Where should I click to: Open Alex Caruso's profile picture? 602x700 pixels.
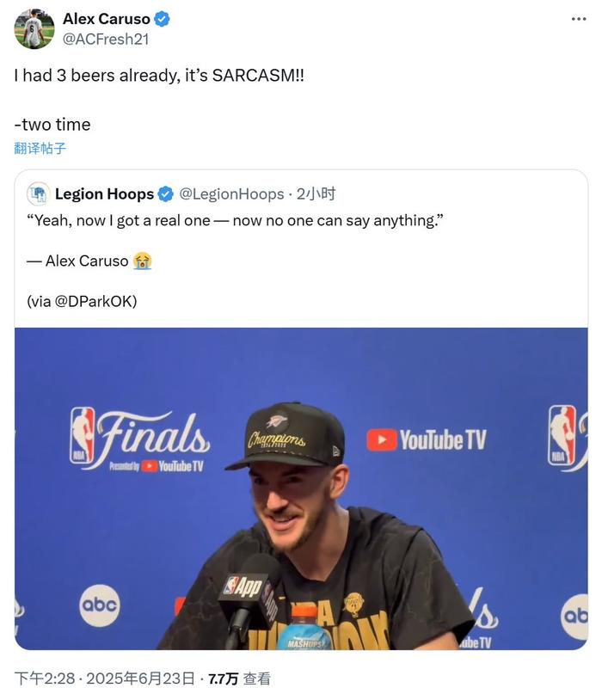(x=34, y=29)
